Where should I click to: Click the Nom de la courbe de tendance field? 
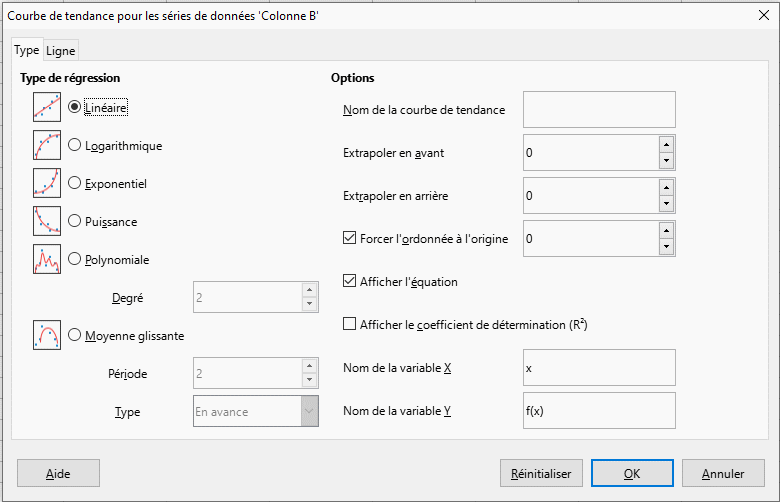pos(599,109)
